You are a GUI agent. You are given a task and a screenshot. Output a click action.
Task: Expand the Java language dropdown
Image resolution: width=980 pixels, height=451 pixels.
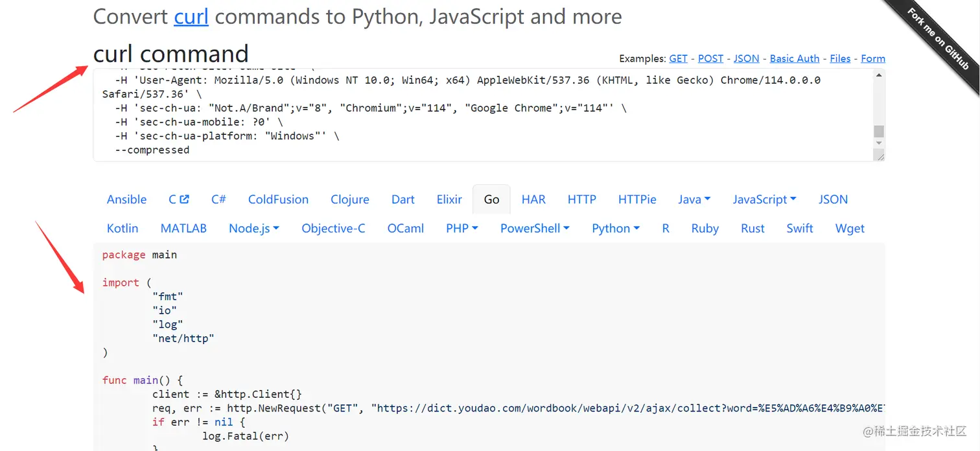coord(694,200)
